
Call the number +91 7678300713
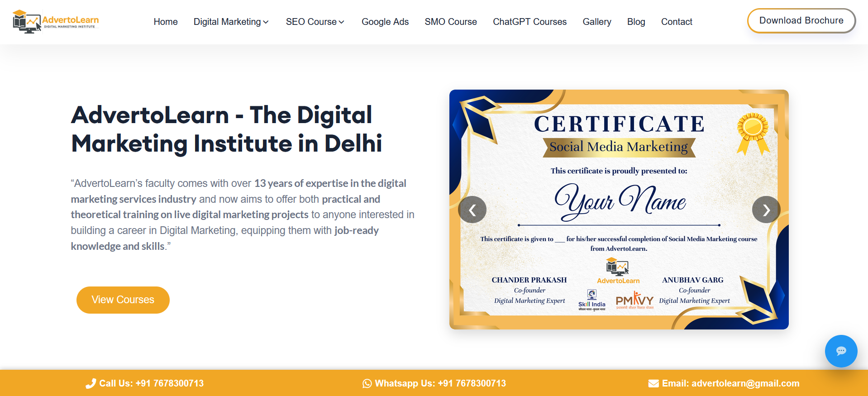pyautogui.click(x=145, y=383)
